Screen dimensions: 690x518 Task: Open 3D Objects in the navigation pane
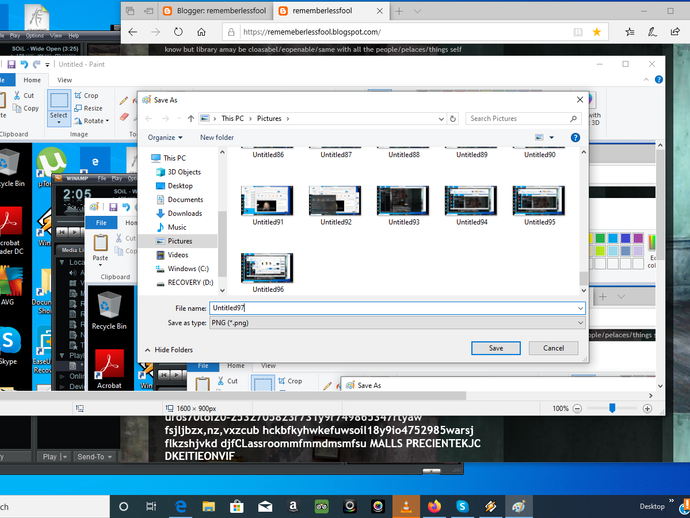(x=184, y=172)
